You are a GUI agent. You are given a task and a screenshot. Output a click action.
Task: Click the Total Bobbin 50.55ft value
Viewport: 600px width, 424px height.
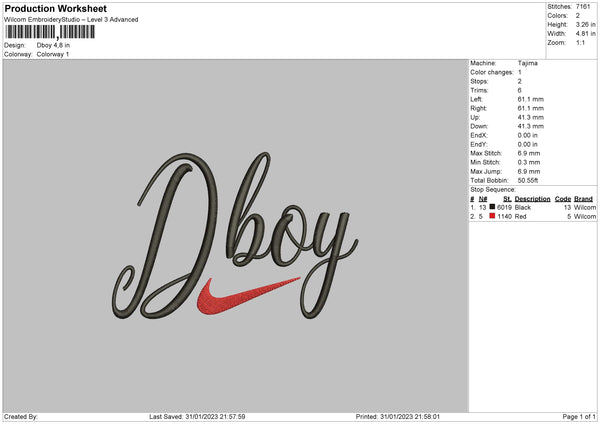click(528, 180)
